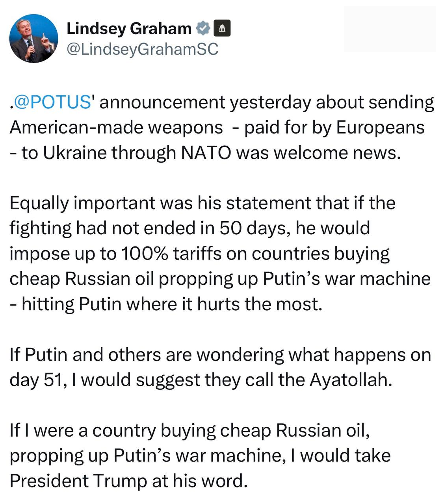Click the verified blue checkmark badge
Screen dimensions: 444x504
coord(203,28)
